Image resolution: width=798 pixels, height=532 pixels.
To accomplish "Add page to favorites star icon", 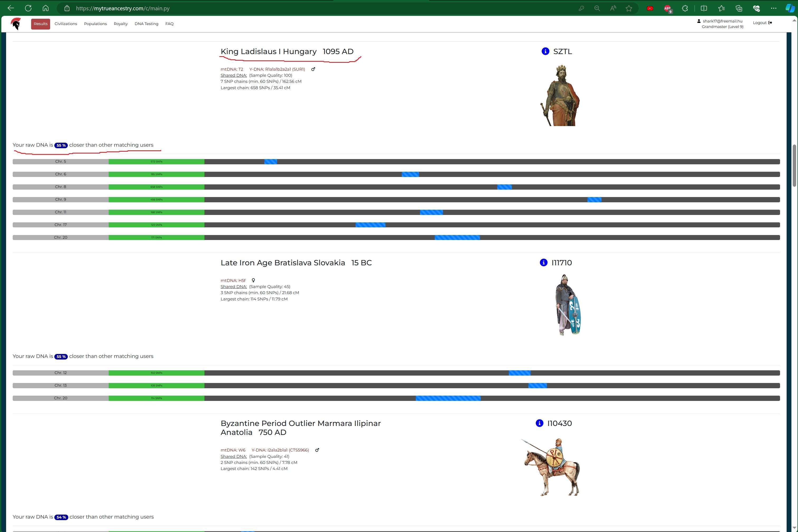I will pos(629,8).
